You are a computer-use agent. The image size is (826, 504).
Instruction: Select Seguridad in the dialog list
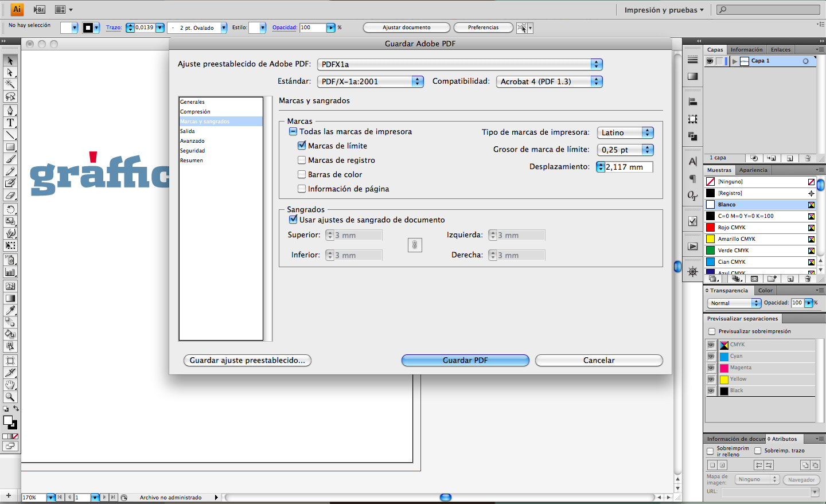pos(221,151)
